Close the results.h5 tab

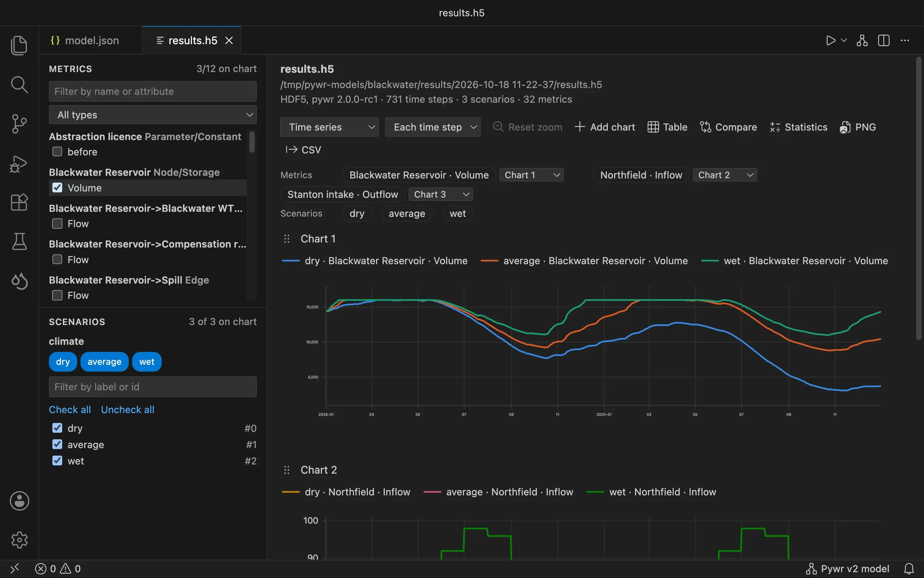pyautogui.click(x=229, y=40)
